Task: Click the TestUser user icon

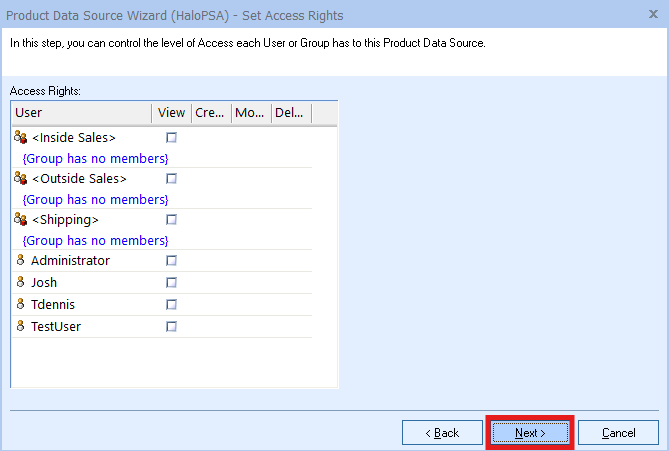Action: (21, 327)
